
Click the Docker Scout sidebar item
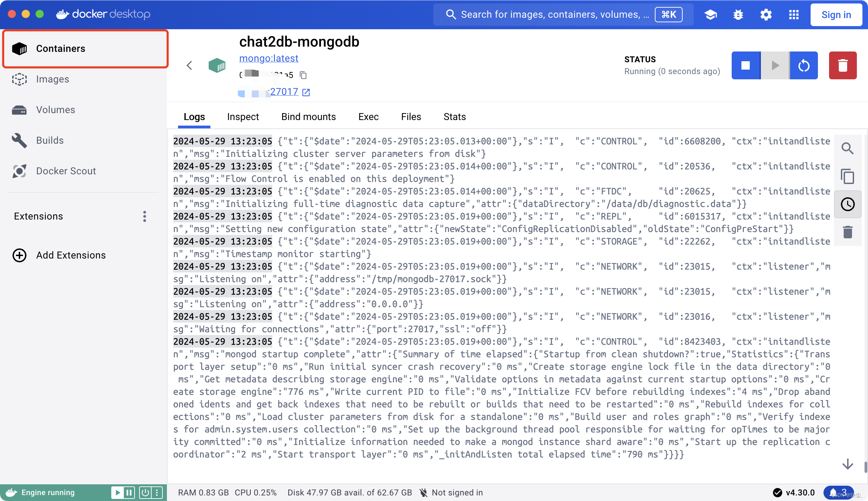66,170
